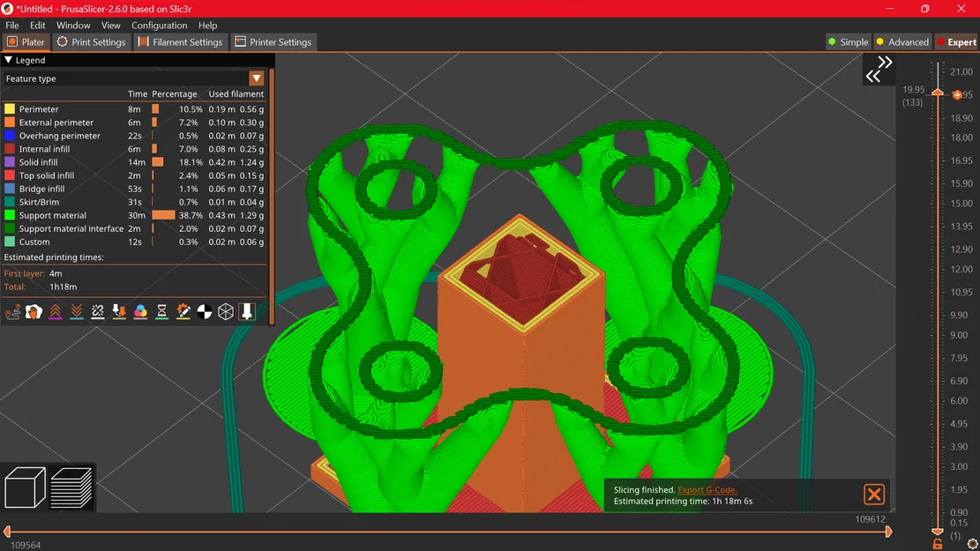Screen dimensions: 980x551
Task: Open the Configuration menu
Action: (159, 26)
